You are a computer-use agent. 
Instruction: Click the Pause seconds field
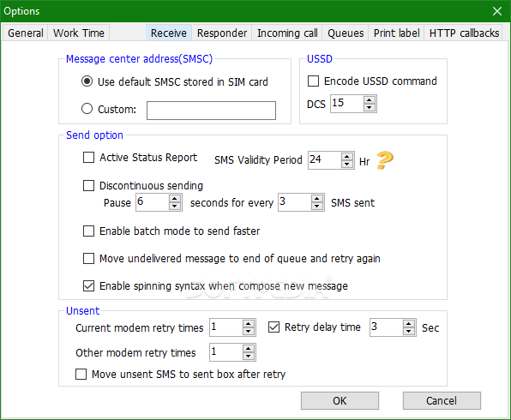point(153,202)
